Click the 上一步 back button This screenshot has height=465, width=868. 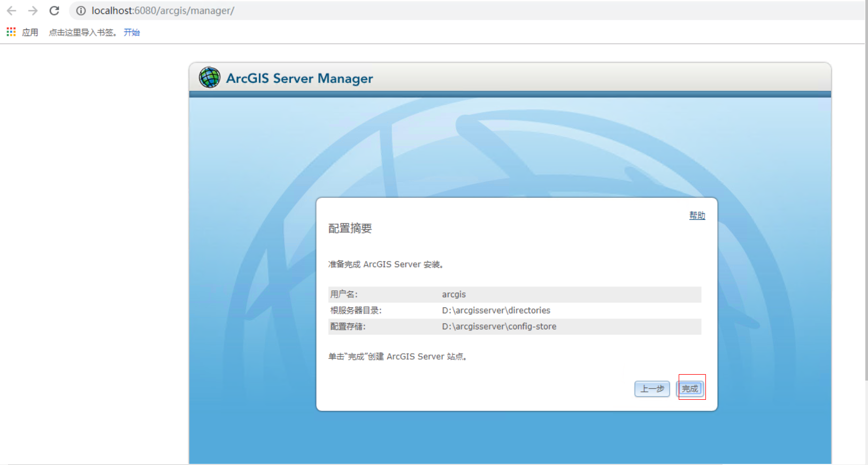tap(652, 389)
